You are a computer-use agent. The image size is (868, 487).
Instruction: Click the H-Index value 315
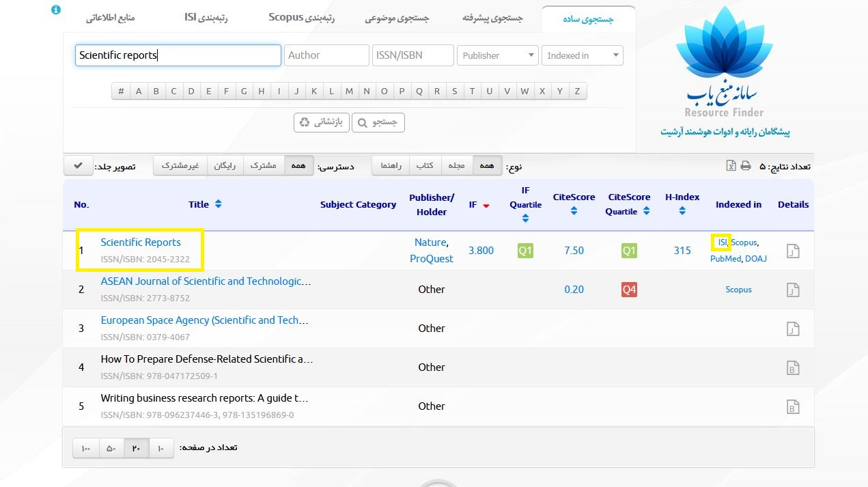682,251
